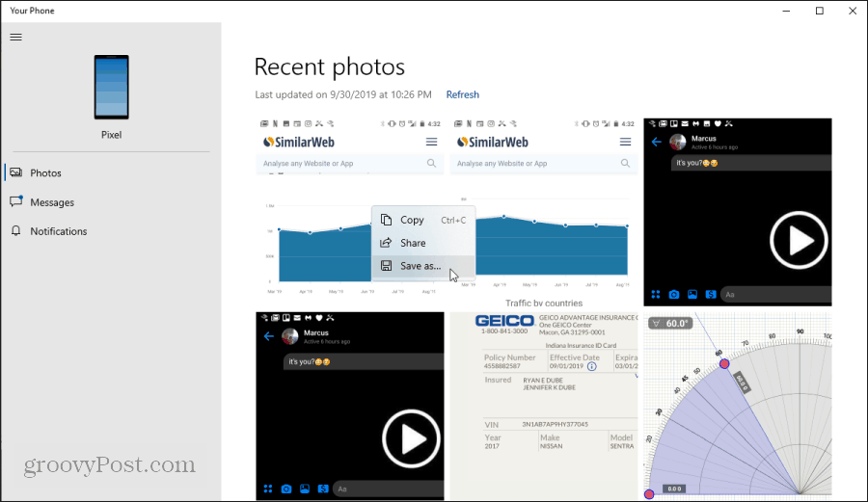Click the Share arrow icon

(x=386, y=243)
